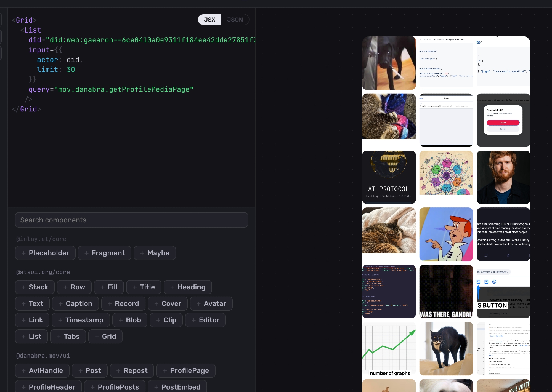Viewport: 552px width, 392px height.
Task: Open the AT PROTOCOL thumbnail
Action: [389, 177]
